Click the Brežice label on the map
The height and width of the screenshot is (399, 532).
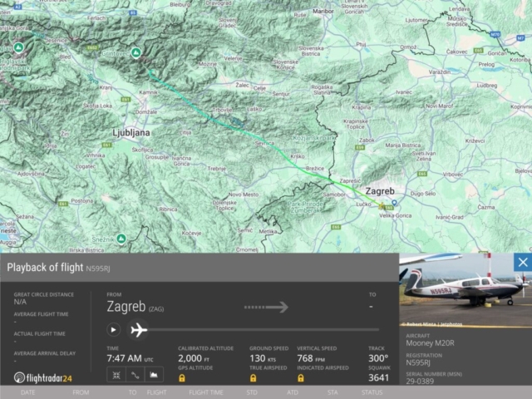tap(315, 168)
